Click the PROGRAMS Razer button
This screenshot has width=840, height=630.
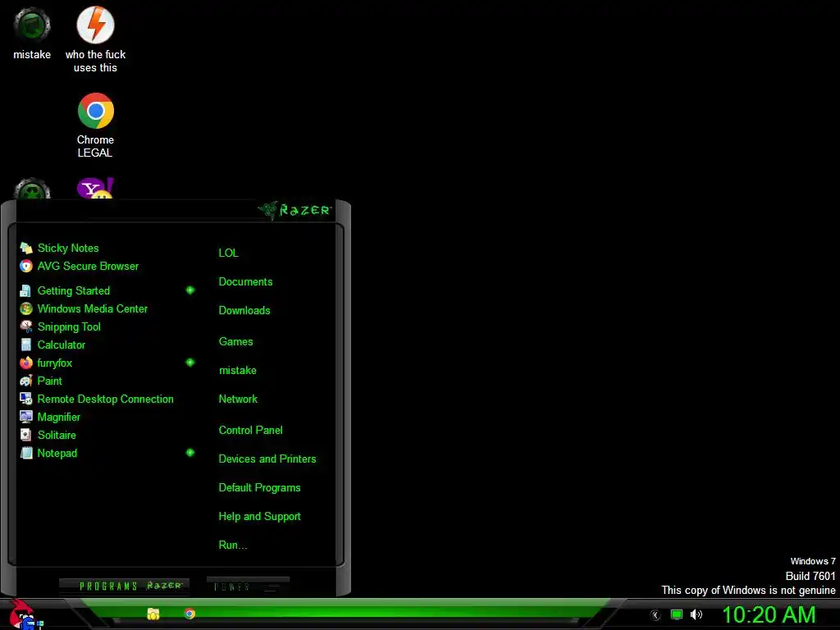coord(125,586)
